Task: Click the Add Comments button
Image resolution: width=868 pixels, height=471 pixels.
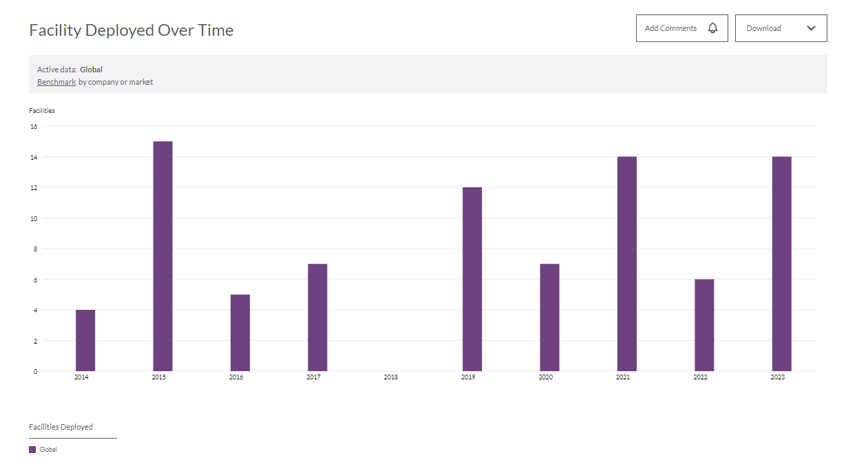Action: (x=670, y=28)
